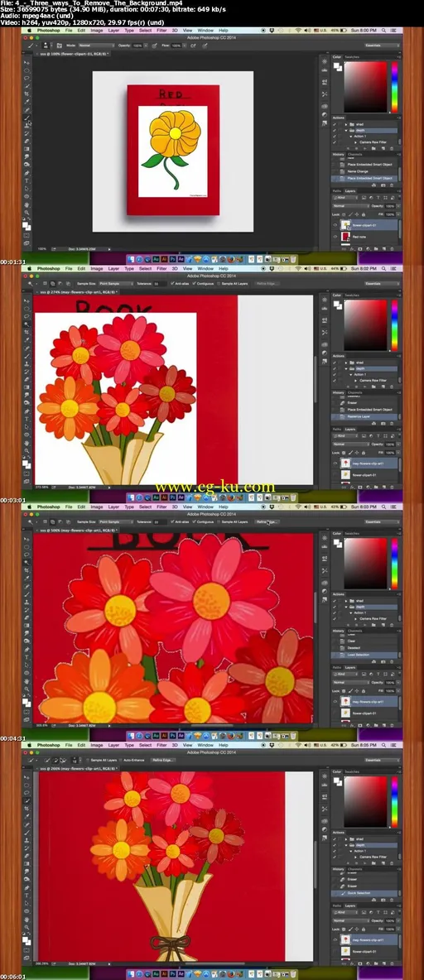Open the Select menu in the 8:03 PM frame
The image size is (424, 980).
[x=145, y=507]
